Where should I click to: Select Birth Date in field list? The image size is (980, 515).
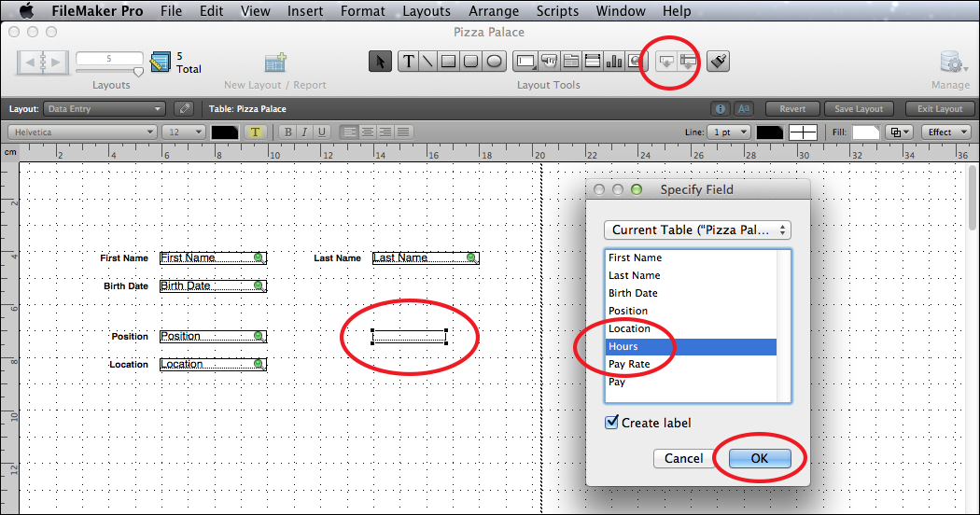691,293
